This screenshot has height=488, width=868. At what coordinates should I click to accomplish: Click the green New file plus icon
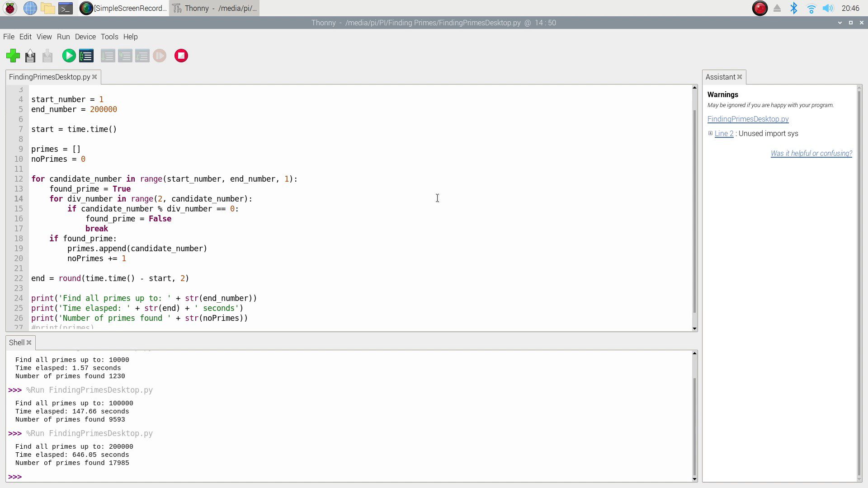click(13, 56)
